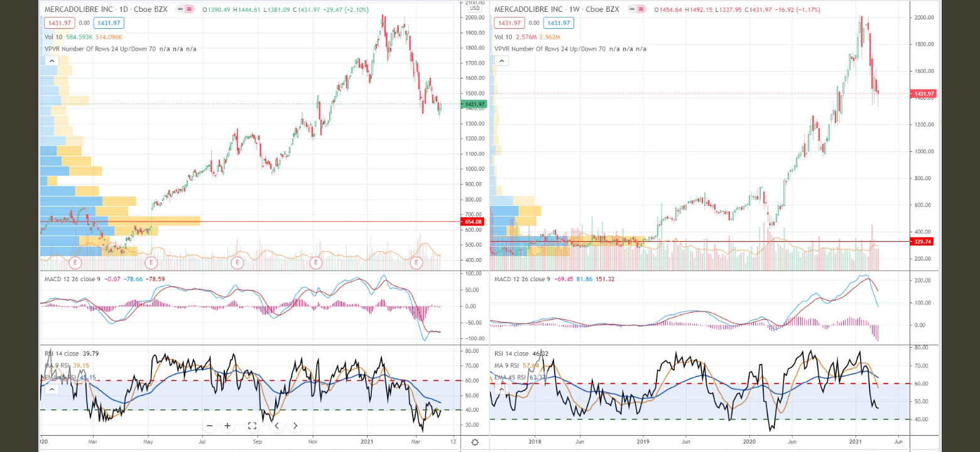Select the MERCADOLIBRE INC 1D chart title
980x452 pixels.
click(x=106, y=10)
